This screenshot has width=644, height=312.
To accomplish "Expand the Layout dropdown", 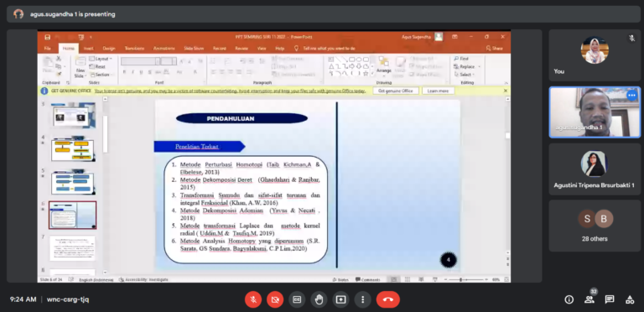I will [101, 59].
